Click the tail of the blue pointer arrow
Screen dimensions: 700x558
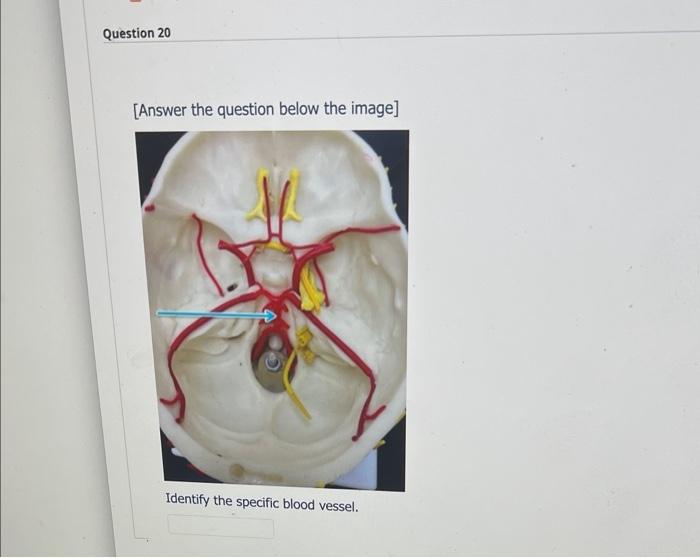[160, 313]
